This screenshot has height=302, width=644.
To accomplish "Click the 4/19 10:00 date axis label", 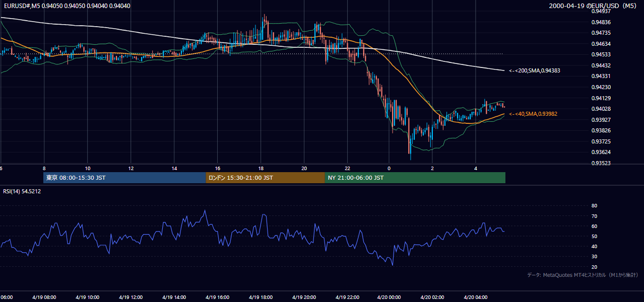I will (87, 297).
